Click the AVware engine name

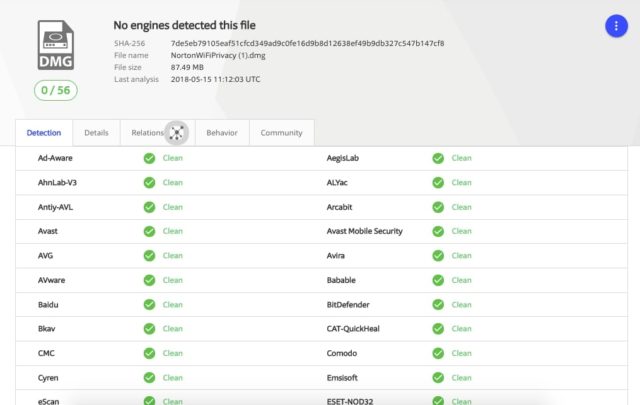51,280
